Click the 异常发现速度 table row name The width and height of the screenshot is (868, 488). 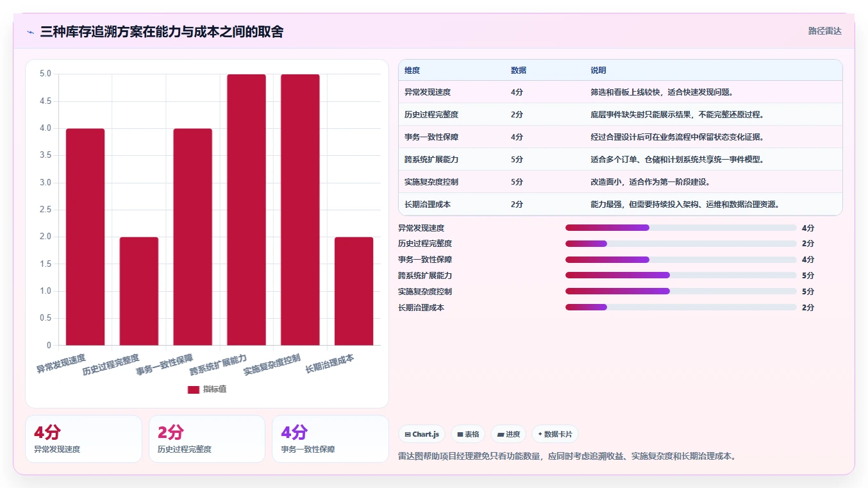(428, 92)
